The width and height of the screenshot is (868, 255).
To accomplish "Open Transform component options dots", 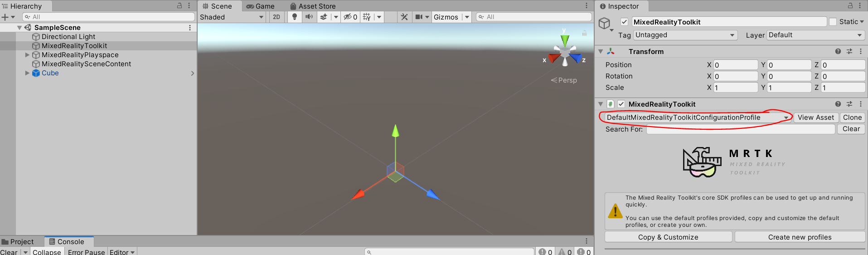I will pos(861,52).
